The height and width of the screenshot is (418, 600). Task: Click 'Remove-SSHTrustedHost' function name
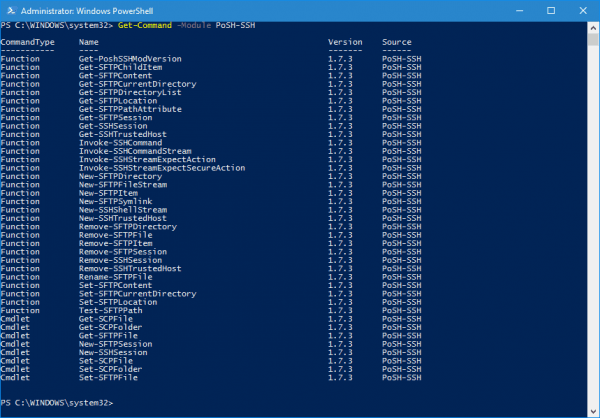pos(130,269)
